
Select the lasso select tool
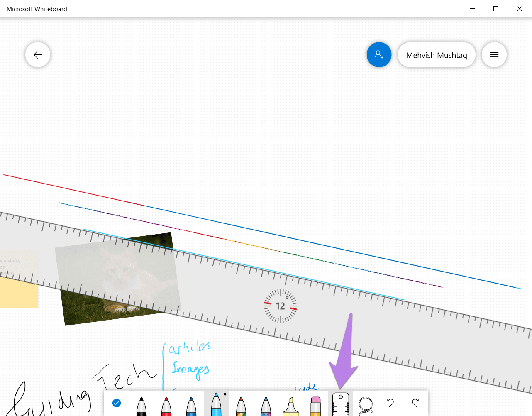point(366,405)
